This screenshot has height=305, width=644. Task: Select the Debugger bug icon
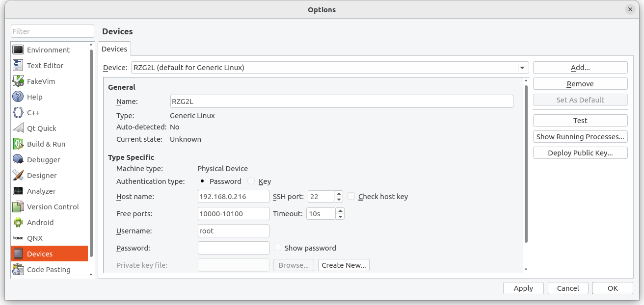[18, 159]
